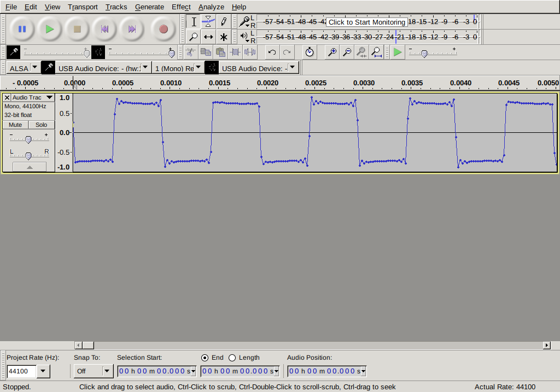This screenshot has width=560, height=392.
Task: Click the Record button
Action: (163, 29)
